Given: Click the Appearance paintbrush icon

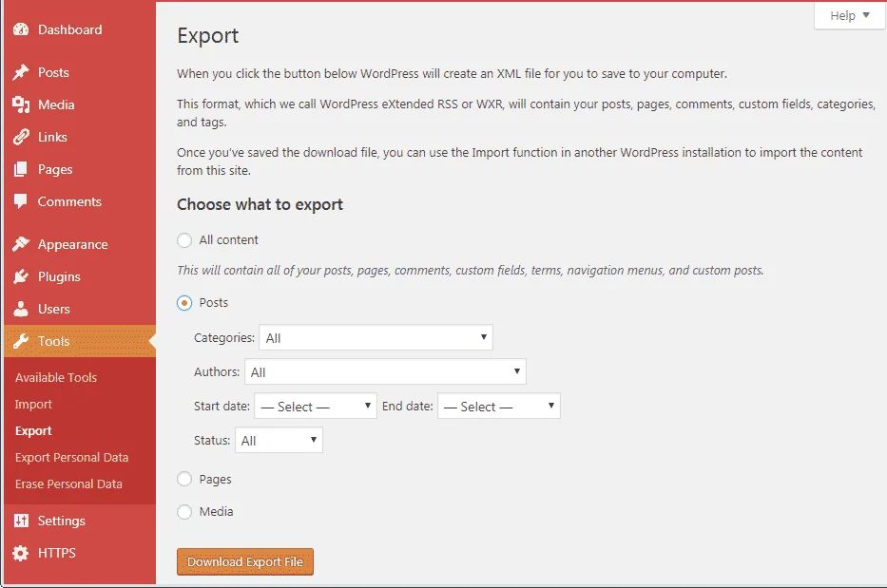Looking at the screenshot, I should tap(21, 244).
